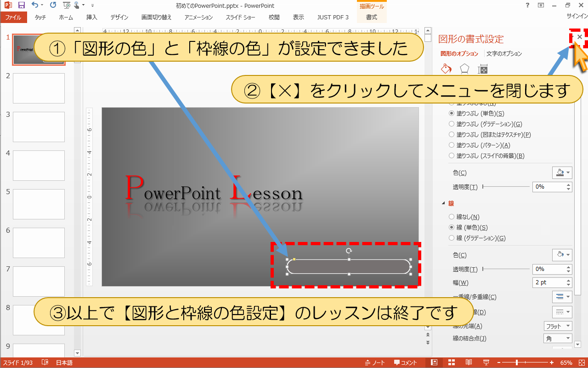The height and width of the screenshot is (368, 588).
Task: Click the rotation handle above the shape
Action: [349, 251]
